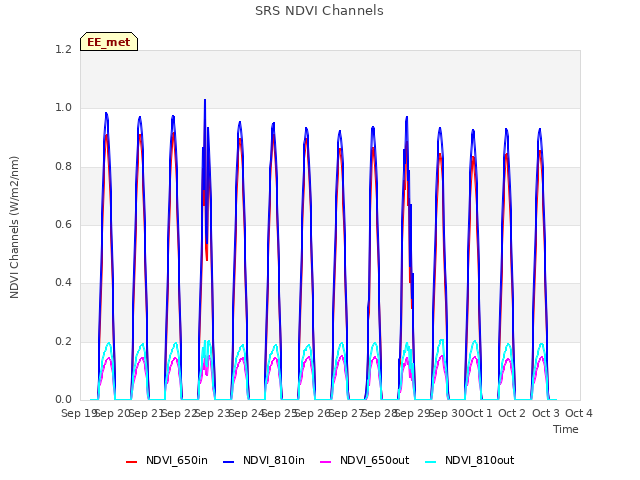Click the chart title SRS NDVI Channels

pos(319,11)
